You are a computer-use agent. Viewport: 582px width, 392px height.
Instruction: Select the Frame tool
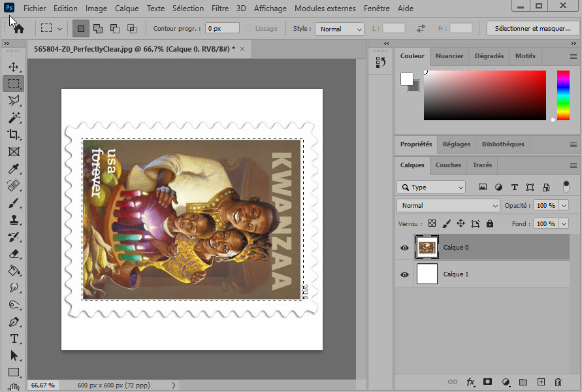tap(13, 152)
